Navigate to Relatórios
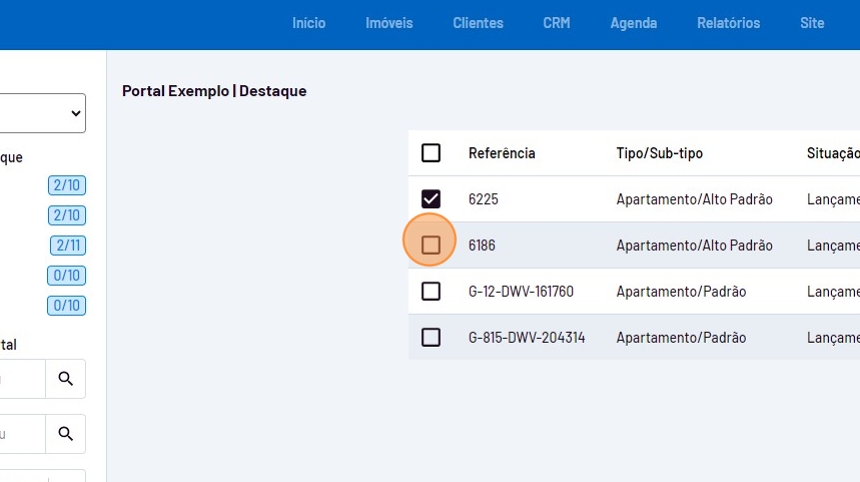860x482 pixels. click(x=728, y=23)
